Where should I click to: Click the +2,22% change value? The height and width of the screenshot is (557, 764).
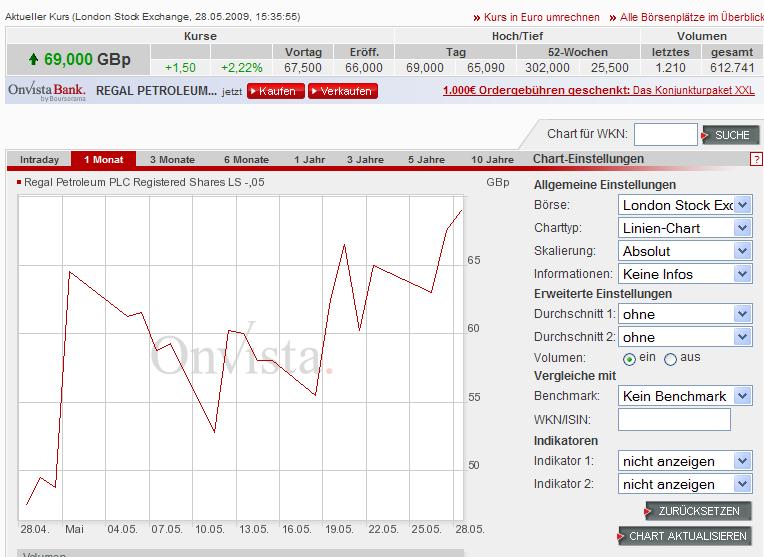pos(242,68)
